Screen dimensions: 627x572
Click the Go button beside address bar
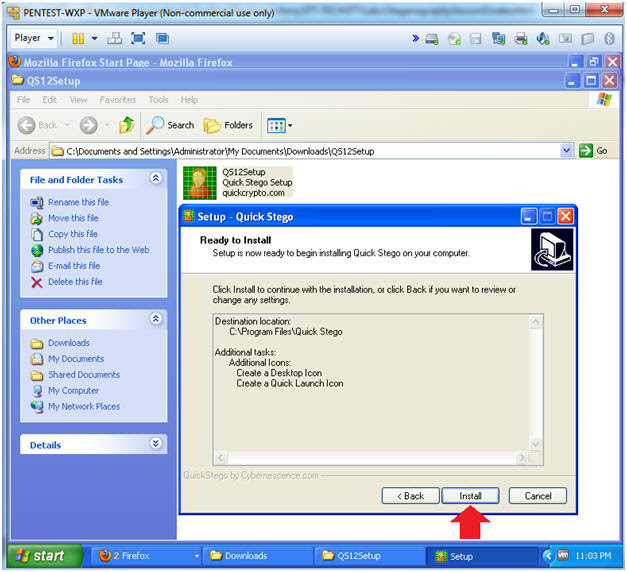[x=593, y=151]
